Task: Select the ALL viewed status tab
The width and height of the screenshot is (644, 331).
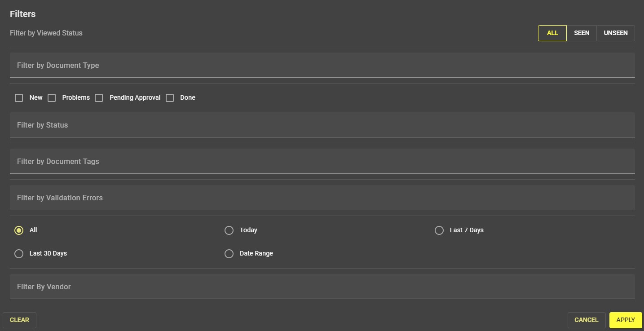Action: pyautogui.click(x=552, y=33)
